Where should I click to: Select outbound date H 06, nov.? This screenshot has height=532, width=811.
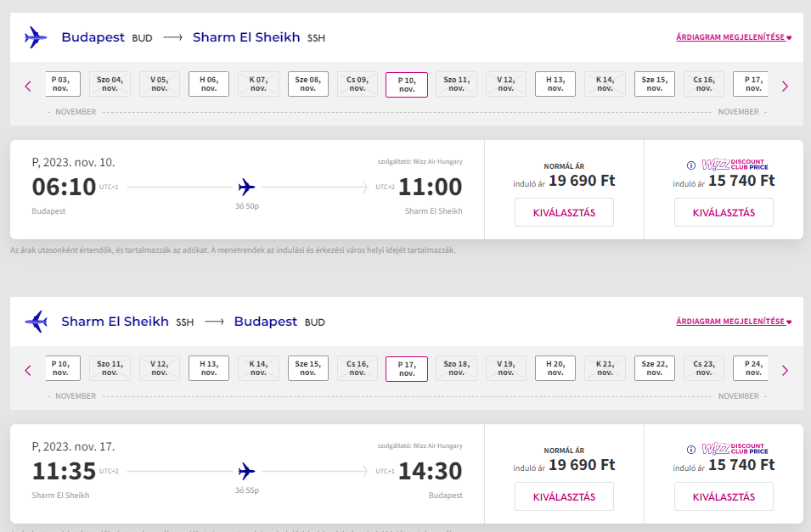[x=209, y=84]
